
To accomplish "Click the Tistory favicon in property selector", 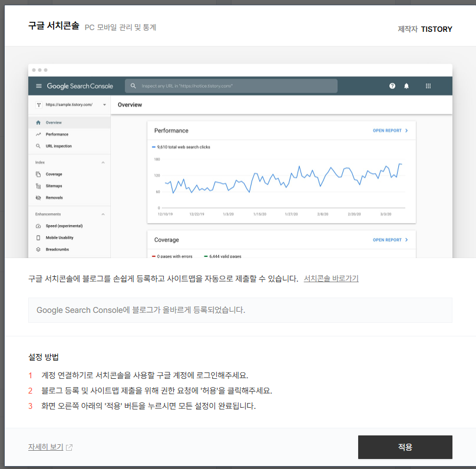I will coord(39,105).
